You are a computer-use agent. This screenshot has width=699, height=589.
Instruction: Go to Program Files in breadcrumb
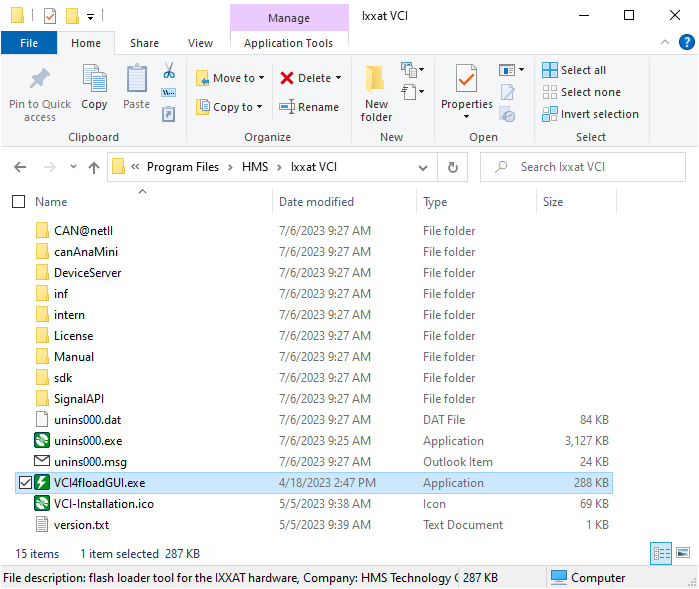click(x=183, y=167)
